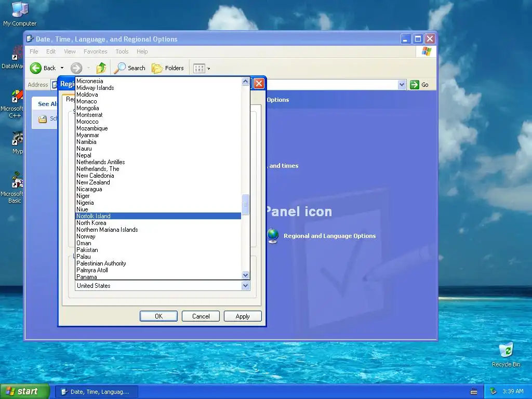Click the tray icon beside the clock
Screen dimensions: 532x399
pyautogui.click(x=494, y=391)
